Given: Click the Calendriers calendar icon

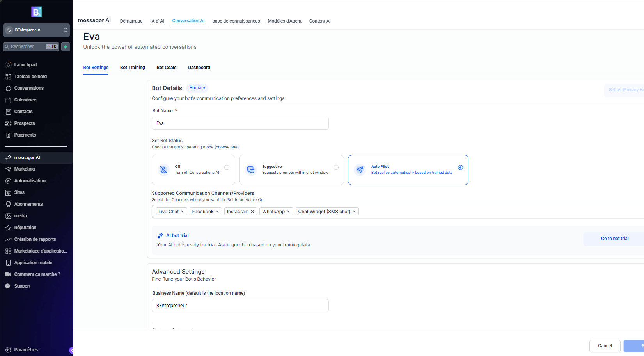Looking at the screenshot, I should tap(8, 100).
